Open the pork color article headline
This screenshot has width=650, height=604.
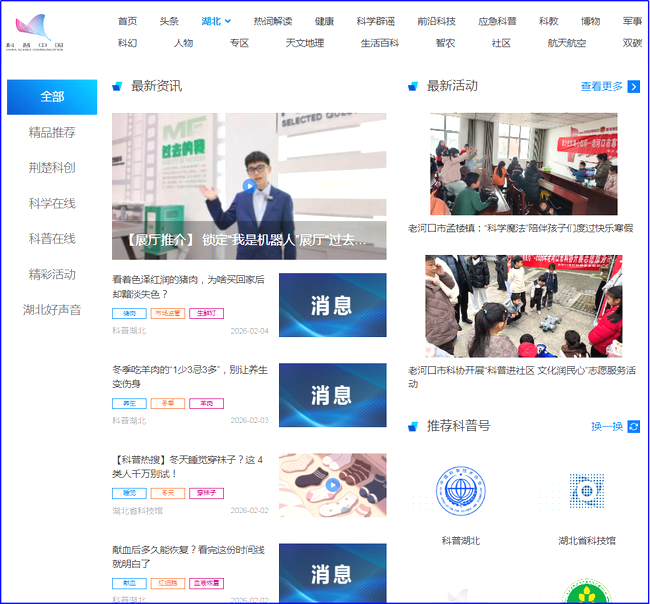(188, 287)
